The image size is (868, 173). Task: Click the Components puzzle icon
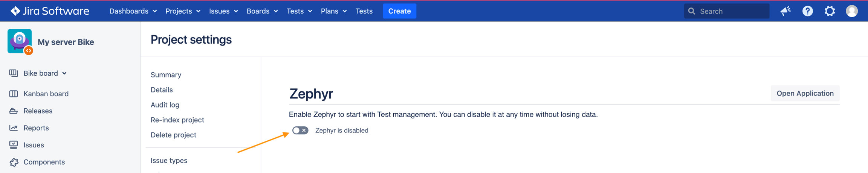pos(14,162)
